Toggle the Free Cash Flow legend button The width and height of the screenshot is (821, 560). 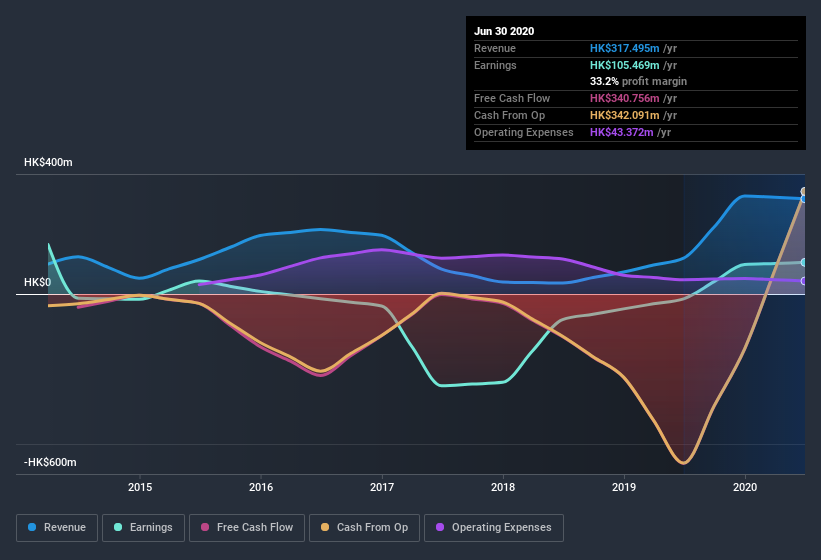coord(246,527)
